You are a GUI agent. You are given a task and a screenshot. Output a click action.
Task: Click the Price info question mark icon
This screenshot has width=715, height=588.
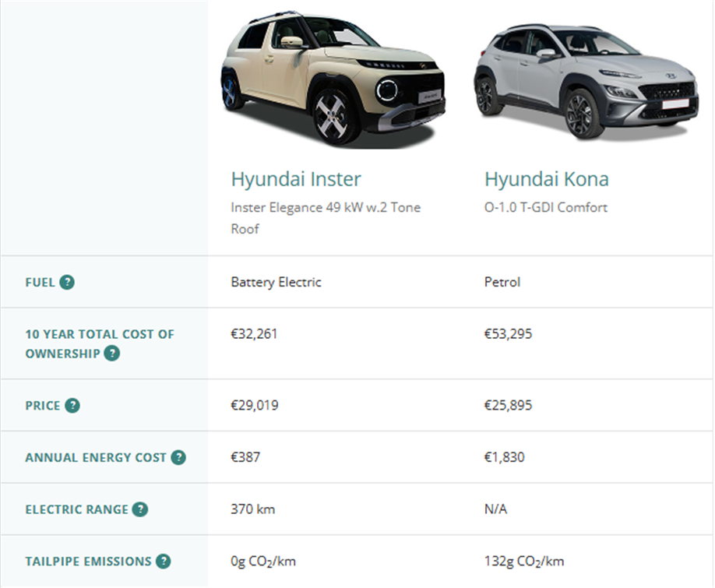point(72,405)
